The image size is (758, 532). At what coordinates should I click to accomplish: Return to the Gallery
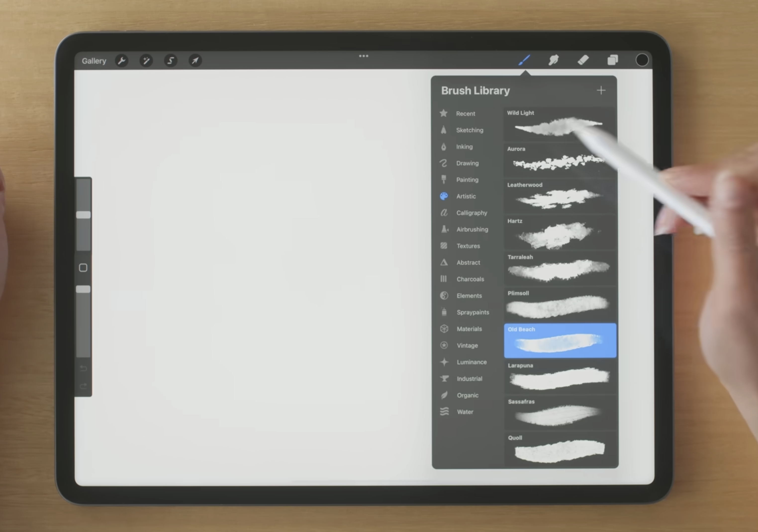click(94, 60)
